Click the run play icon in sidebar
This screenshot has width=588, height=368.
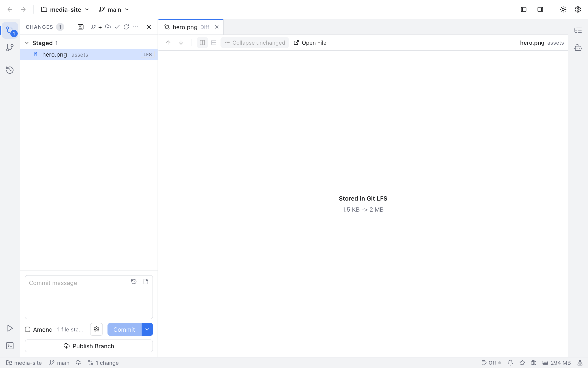10,328
